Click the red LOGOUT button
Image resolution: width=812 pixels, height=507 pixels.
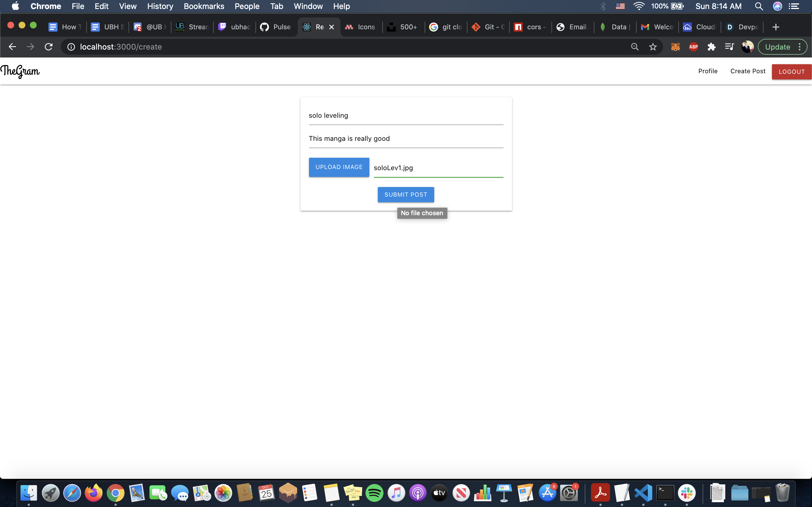791,72
